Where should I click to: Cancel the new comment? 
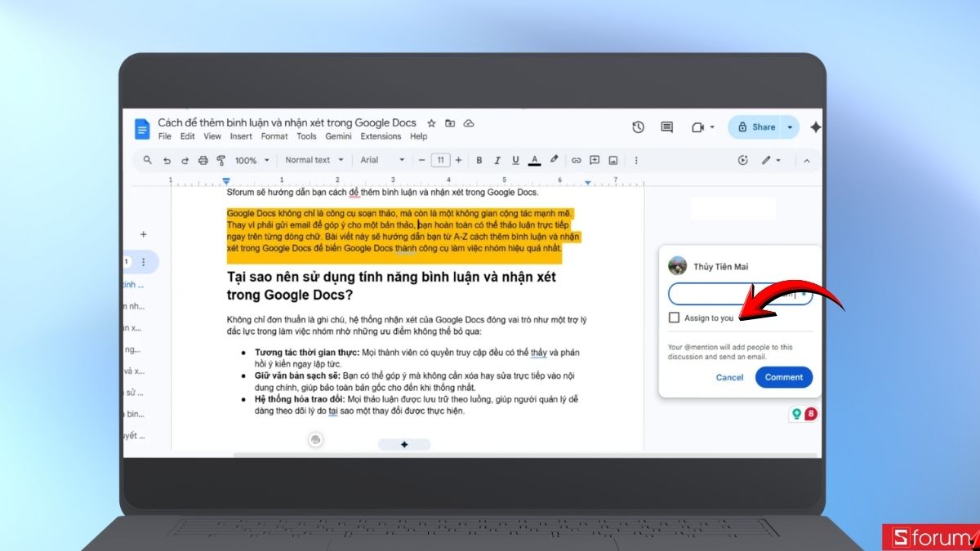729,377
